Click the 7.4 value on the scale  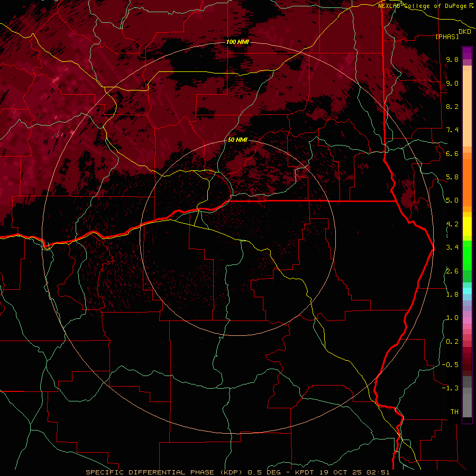coord(452,130)
